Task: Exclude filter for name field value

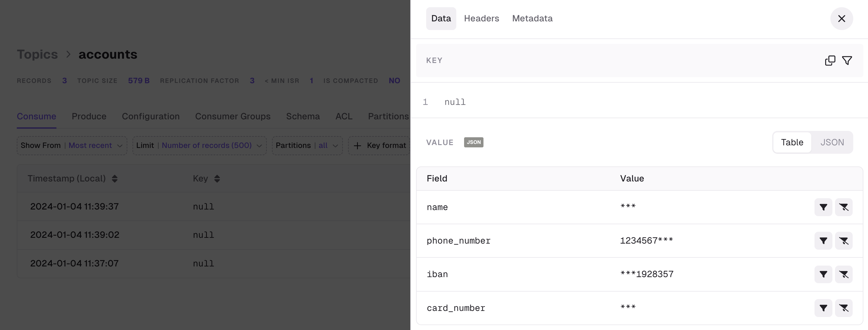Action: click(x=844, y=207)
